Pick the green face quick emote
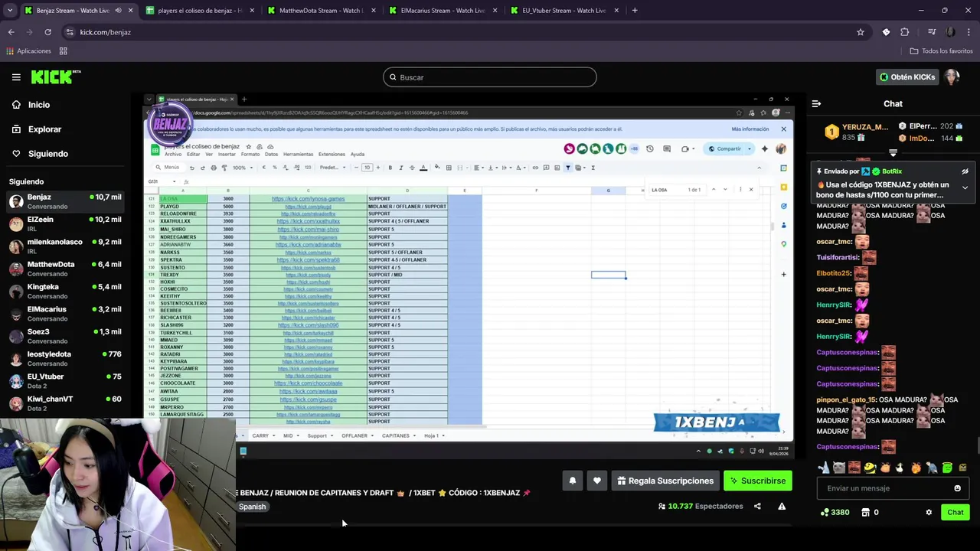980x551 pixels. point(947,468)
